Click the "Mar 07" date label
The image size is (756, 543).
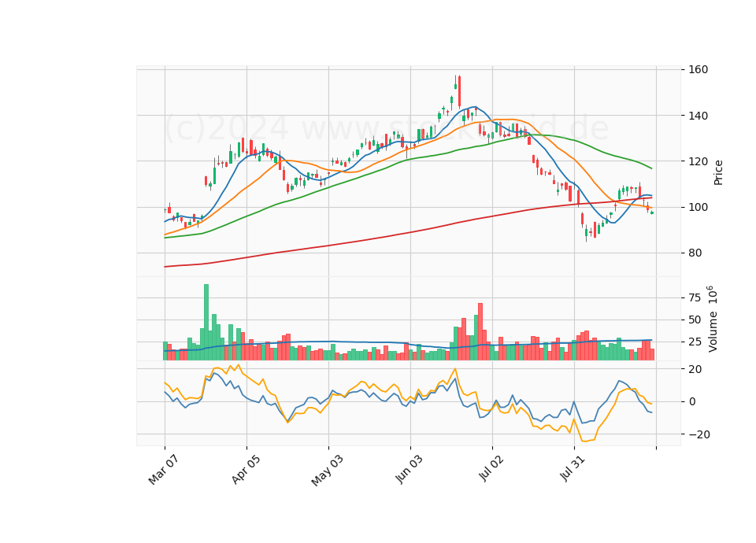(x=164, y=470)
